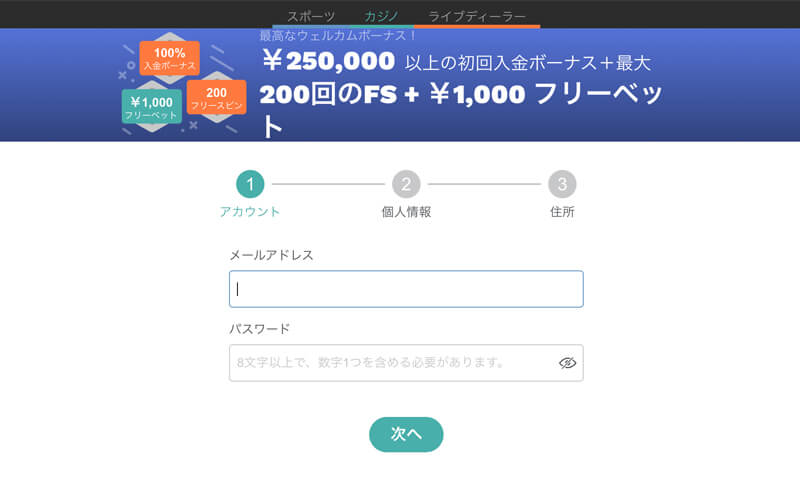The height and width of the screenshot is (500, 800).
Task: Click the ¥250,000 bonus headline
Action: 329,61
